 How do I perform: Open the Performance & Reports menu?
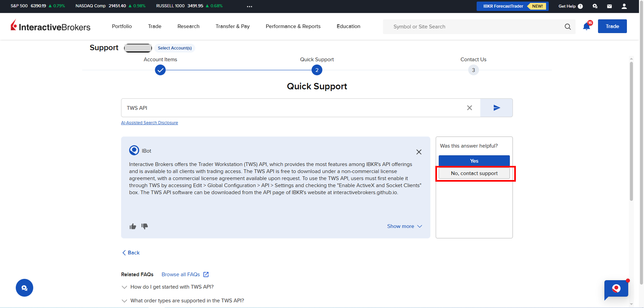293,26
